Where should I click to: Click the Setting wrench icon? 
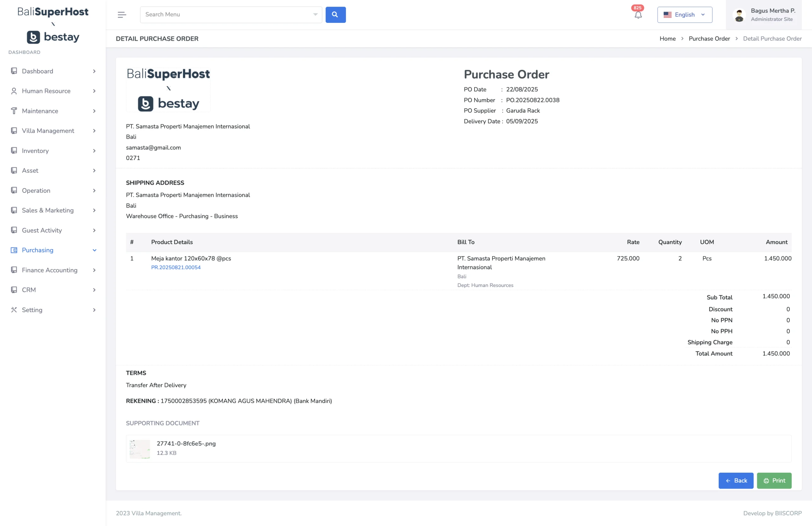tap(14, 310)
